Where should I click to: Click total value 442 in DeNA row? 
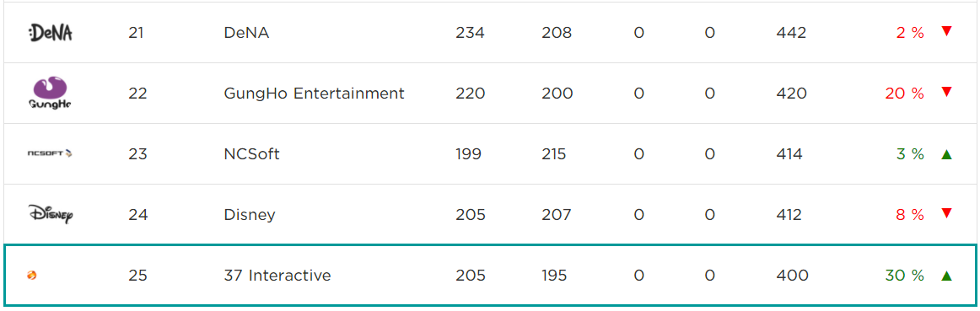(791, 33)
